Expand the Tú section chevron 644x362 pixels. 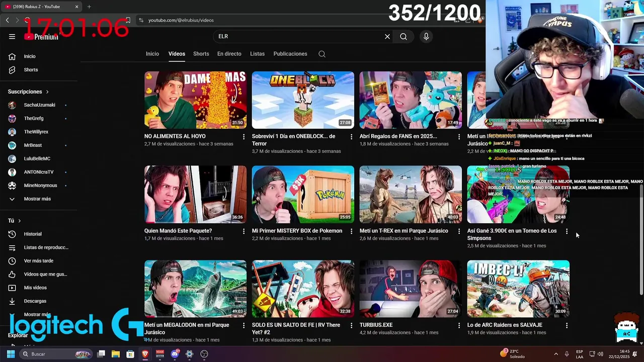pos(20,221)
